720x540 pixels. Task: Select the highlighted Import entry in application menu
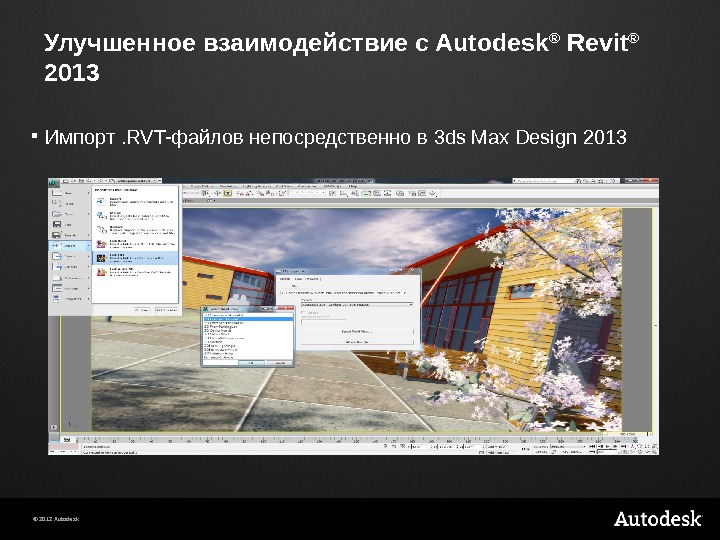click(70, 246)
